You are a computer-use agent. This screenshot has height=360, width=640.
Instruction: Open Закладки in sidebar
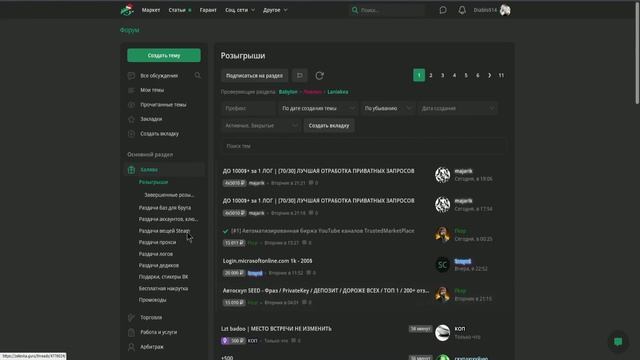(151, 119)
